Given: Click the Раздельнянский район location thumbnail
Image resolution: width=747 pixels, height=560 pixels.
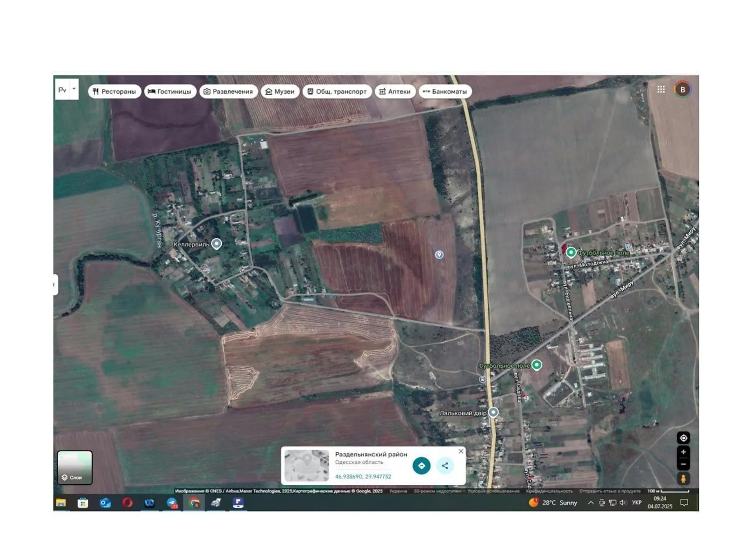Looking at the screenshot, I should pos(307,466).
